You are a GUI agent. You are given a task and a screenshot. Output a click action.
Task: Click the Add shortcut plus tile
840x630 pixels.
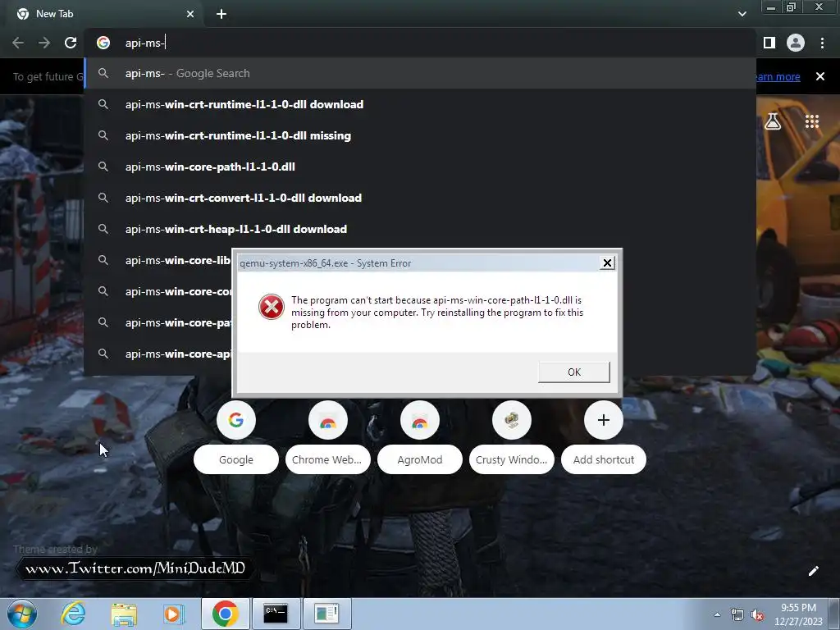tap(603, 420)
